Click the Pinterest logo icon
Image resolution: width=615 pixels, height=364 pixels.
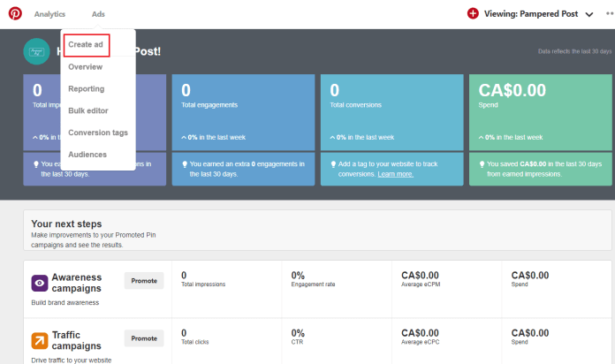tap(15, 14)
